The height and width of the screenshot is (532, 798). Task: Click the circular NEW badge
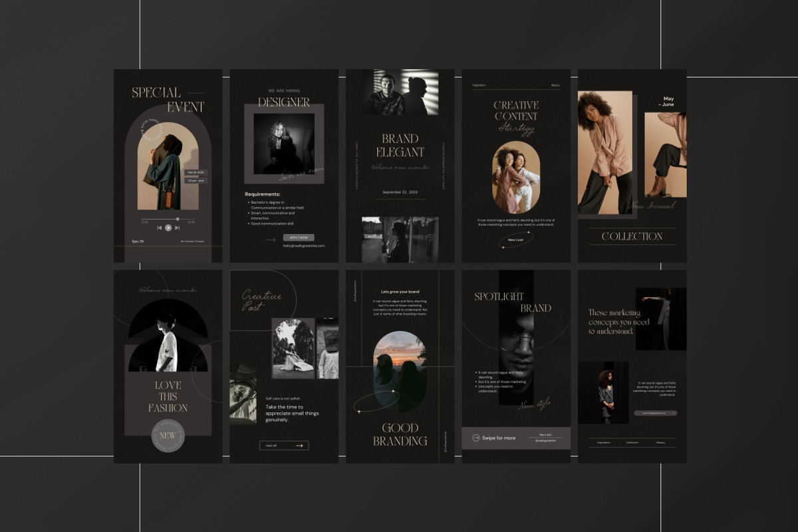pos(168,436)
